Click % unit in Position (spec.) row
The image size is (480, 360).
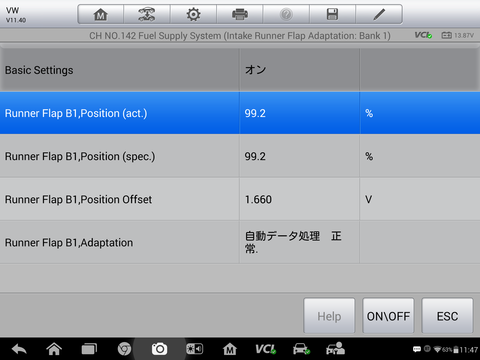(369, 156)
